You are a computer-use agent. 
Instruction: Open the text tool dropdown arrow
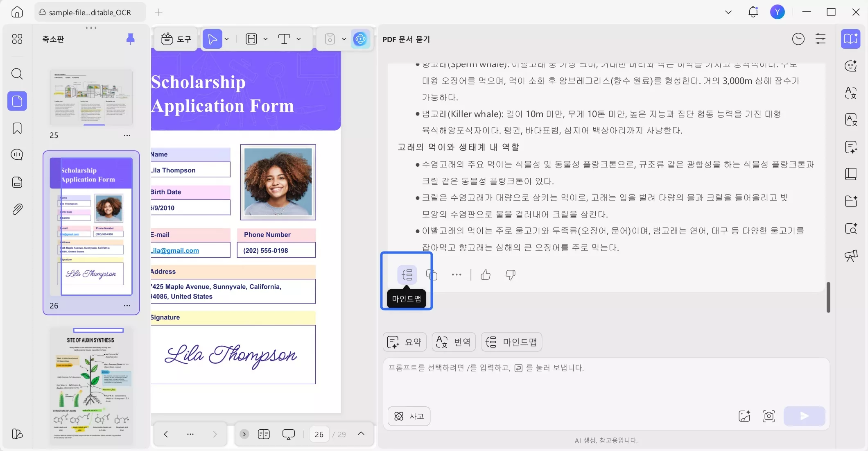(x=299, y=39)
